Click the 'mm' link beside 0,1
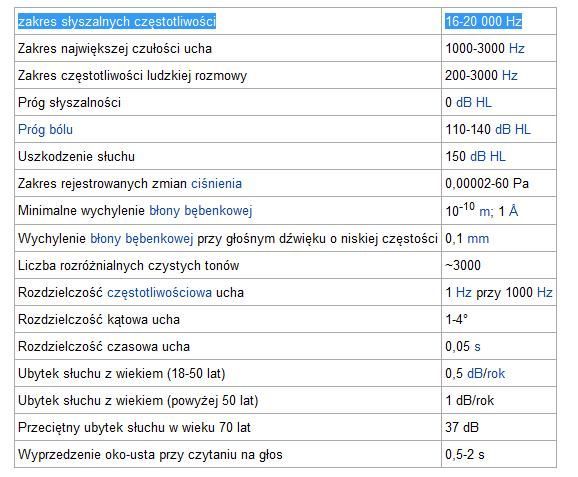The image size is (578, 477). tap(478, 238)
